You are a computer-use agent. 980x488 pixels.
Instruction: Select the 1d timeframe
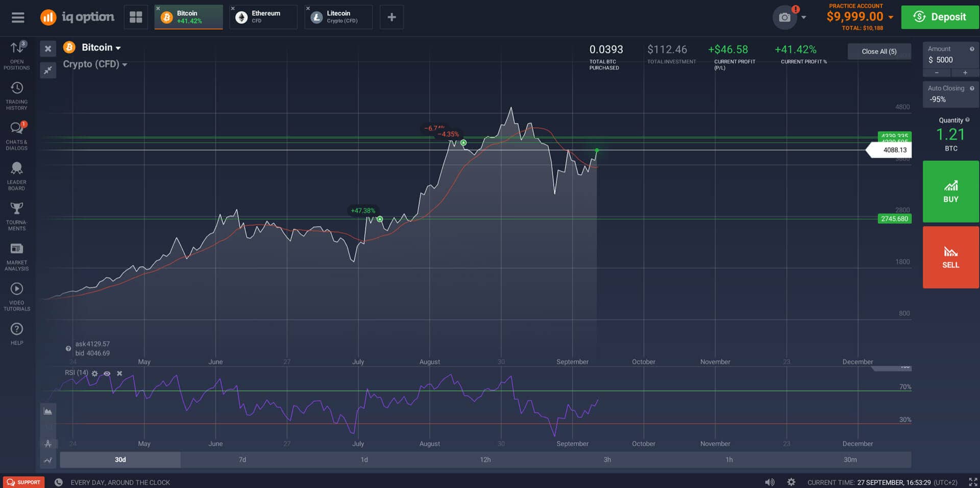pos(364,460)
